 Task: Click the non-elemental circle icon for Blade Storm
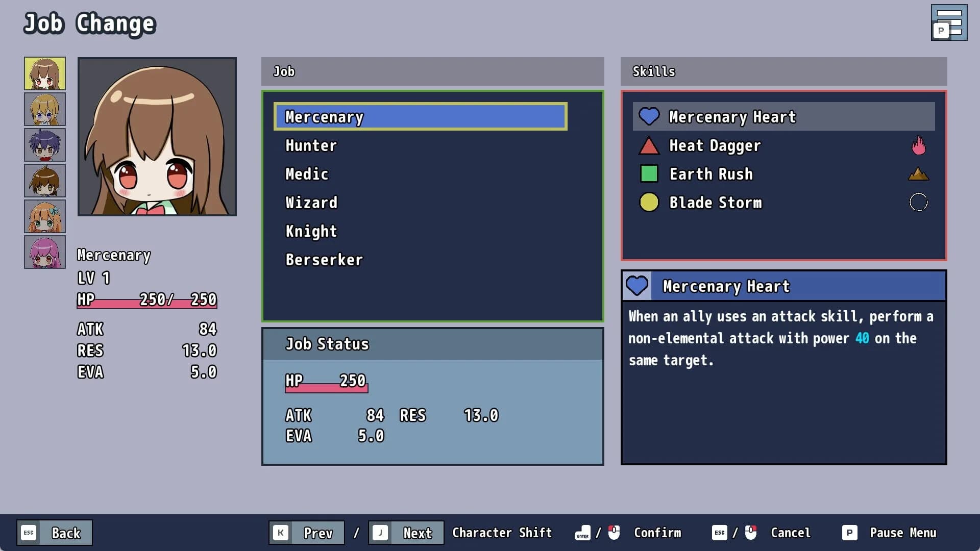[918, 202]
